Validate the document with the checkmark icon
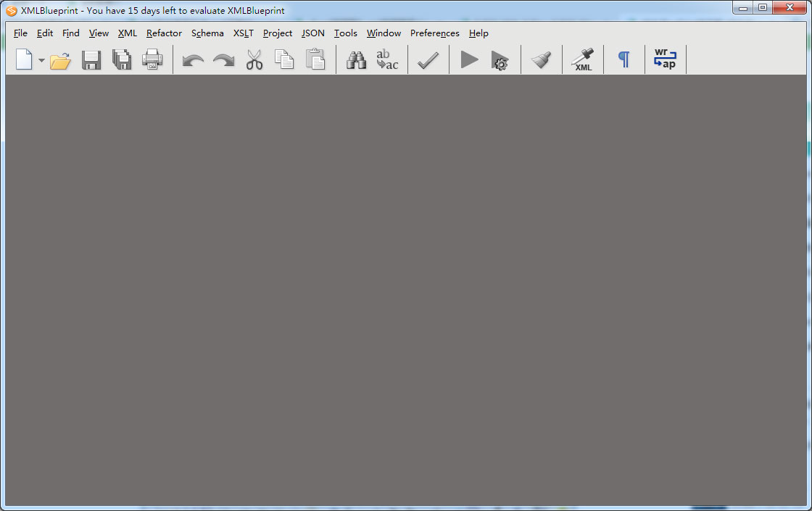This screenshot has width=812, height=511. (x=428, y=61)
